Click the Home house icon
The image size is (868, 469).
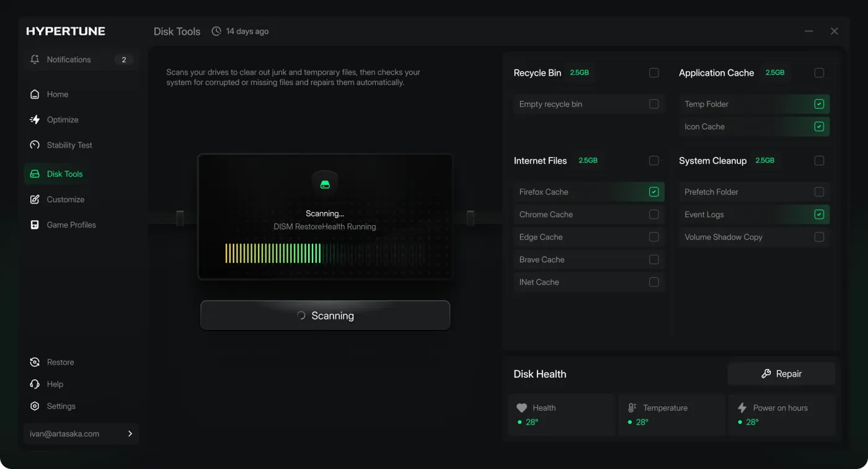(35, 94)
